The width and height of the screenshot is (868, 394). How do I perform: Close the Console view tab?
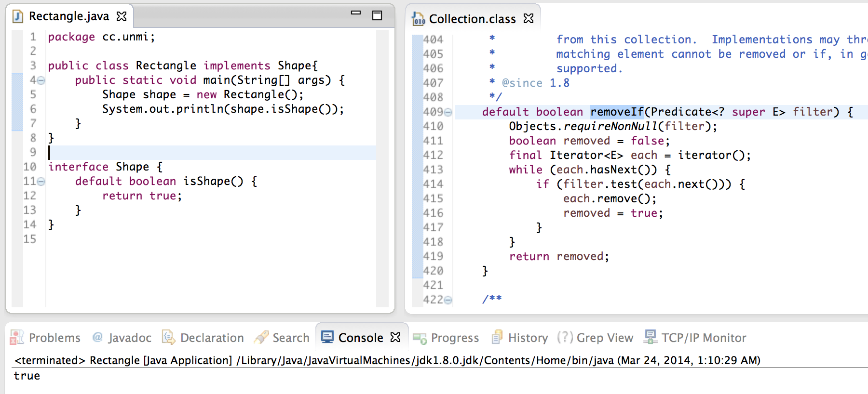point(395,337)
